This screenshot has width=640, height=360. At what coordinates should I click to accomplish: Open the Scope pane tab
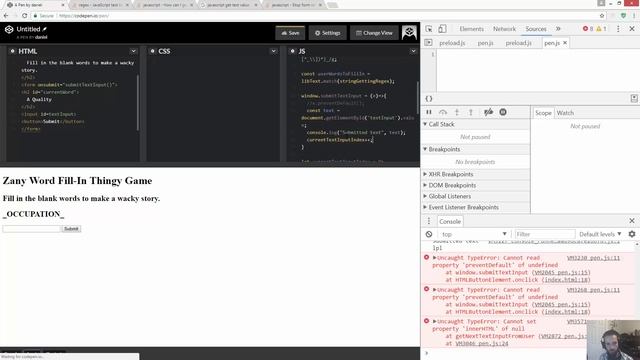(x=543, y=113)
